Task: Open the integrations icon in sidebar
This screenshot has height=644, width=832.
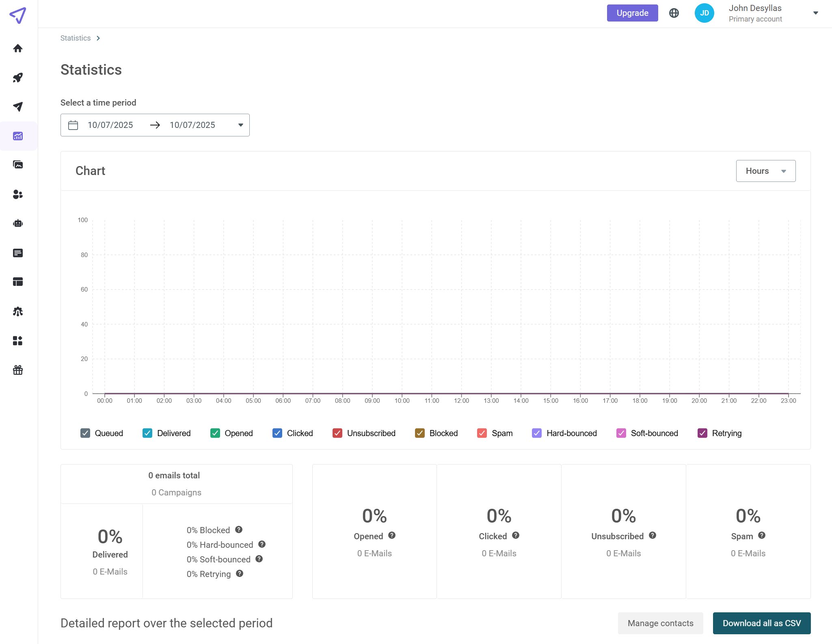Action: tap(18, 341)
